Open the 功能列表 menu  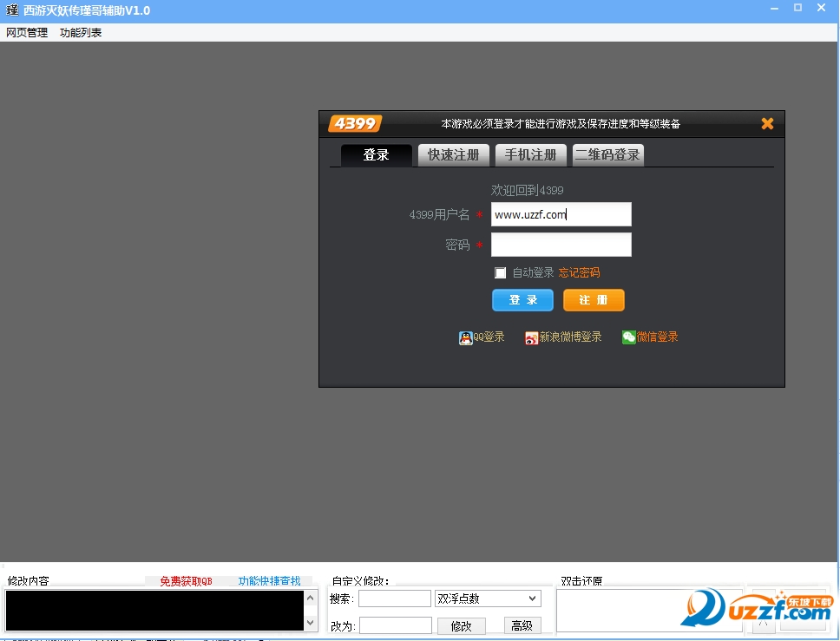pos(81,33)
